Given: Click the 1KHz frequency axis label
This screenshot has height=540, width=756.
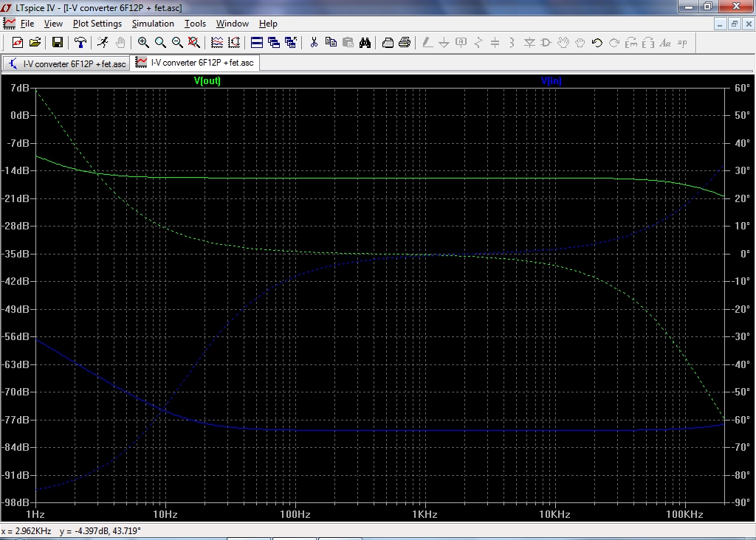Looking at the screenshot, I should coord(425,514).
